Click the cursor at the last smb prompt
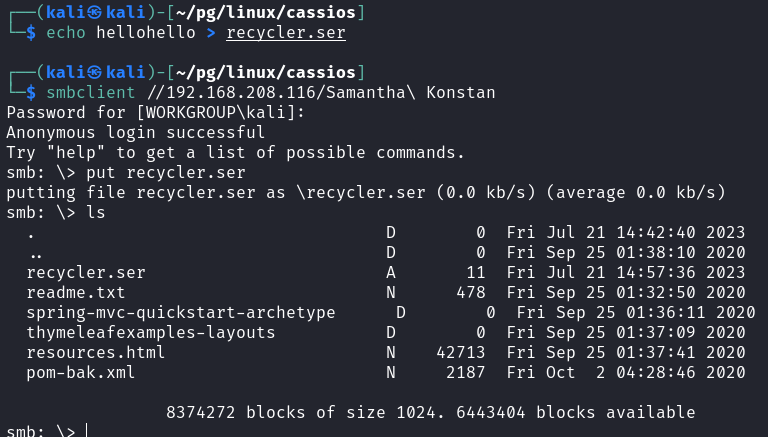This screenshot has width=768, height=437. (88, 431)
